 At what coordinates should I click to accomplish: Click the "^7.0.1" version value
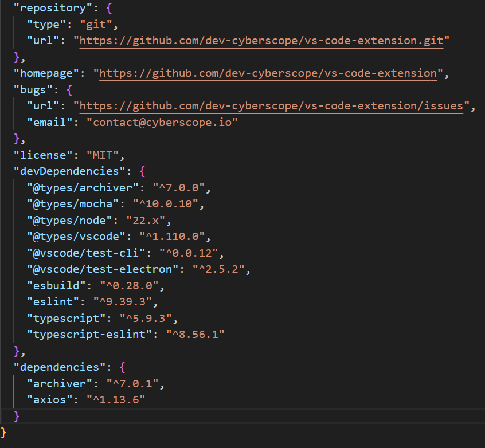coord(132,384)
